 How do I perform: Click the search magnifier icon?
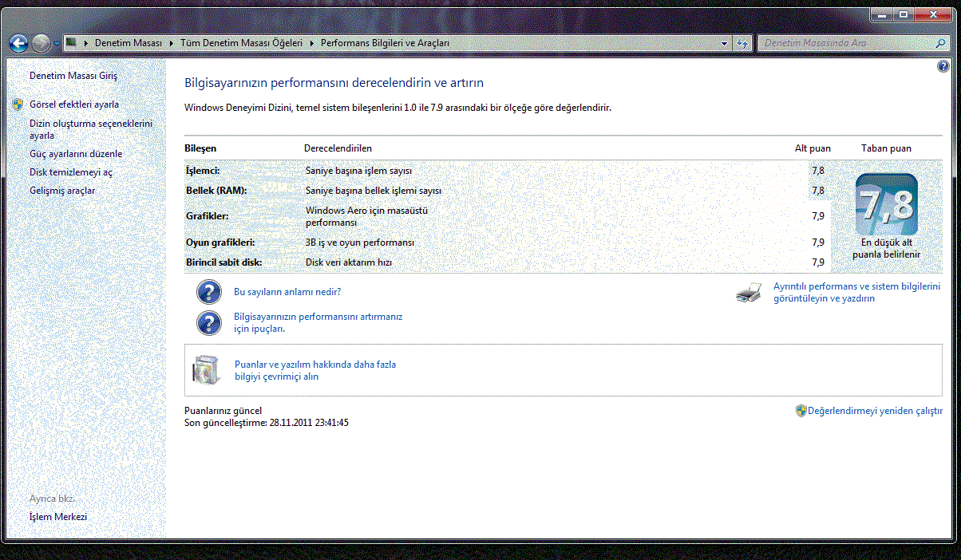(942, 43)
